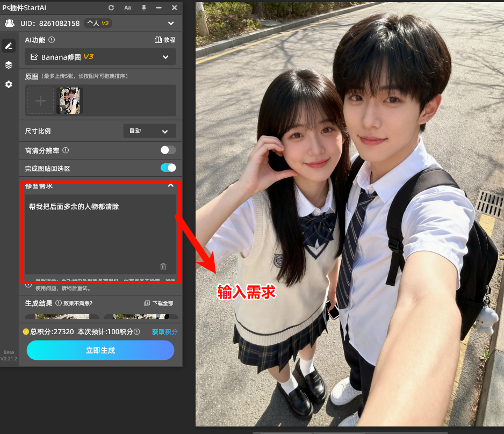Click trash icon to clear prompt text
Viewport: 504px width, 434px height.
(163, 266)
